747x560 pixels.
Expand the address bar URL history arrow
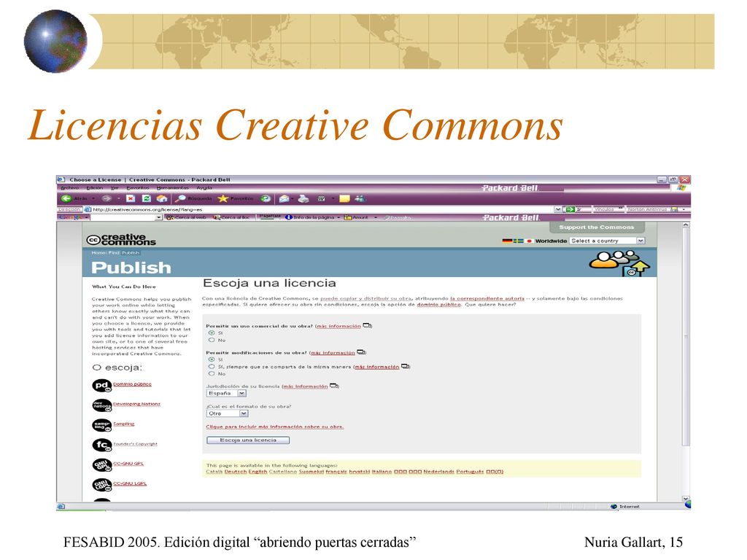557,209
